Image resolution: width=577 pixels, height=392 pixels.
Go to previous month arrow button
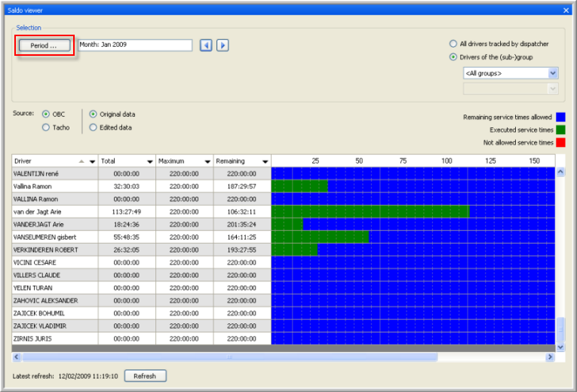[x=206, y=45]
